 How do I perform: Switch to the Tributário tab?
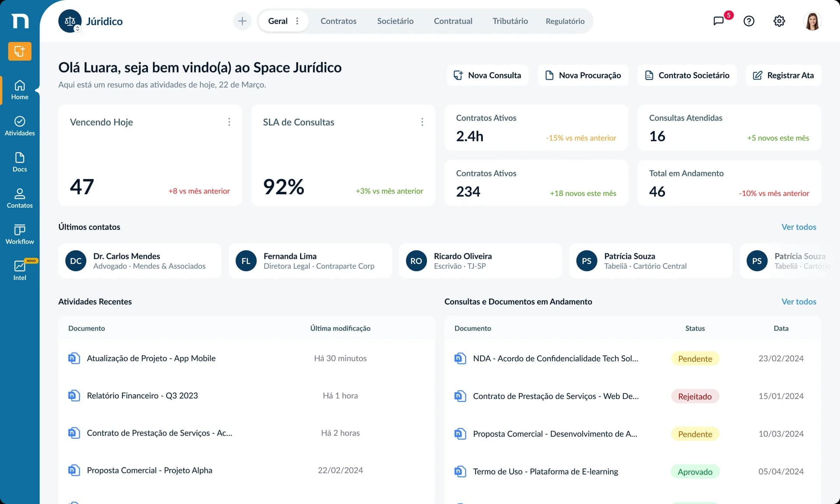[x=510, y=21]
